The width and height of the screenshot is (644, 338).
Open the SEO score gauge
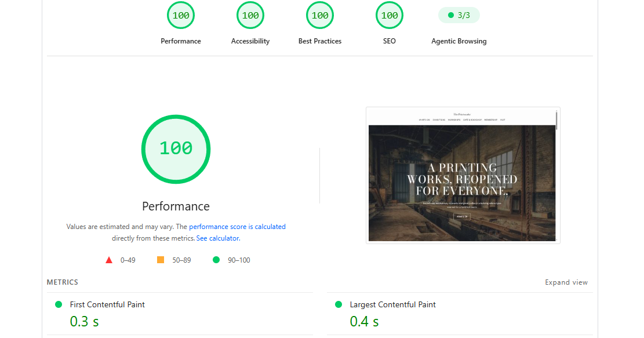(x=390, y=15)
